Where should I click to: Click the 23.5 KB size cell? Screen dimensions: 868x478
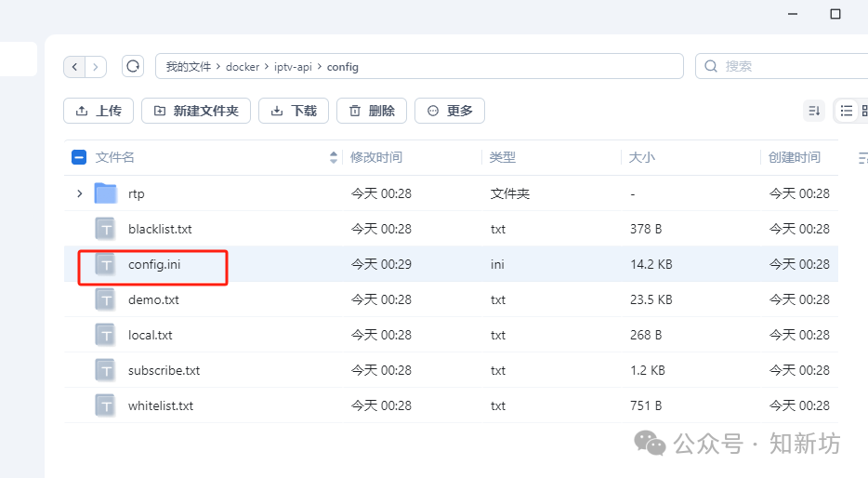[651, 299]
